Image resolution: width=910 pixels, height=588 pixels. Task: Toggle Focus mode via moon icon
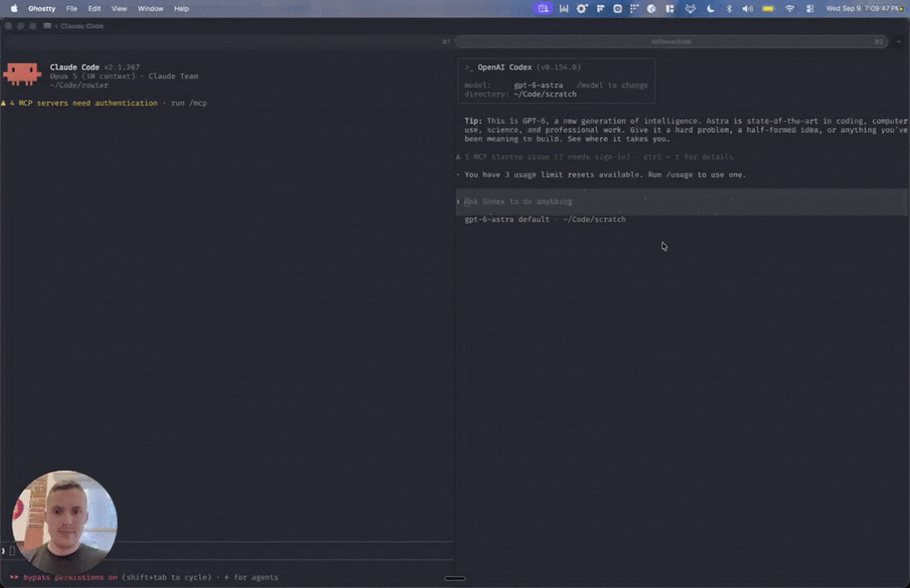(711, 9)
